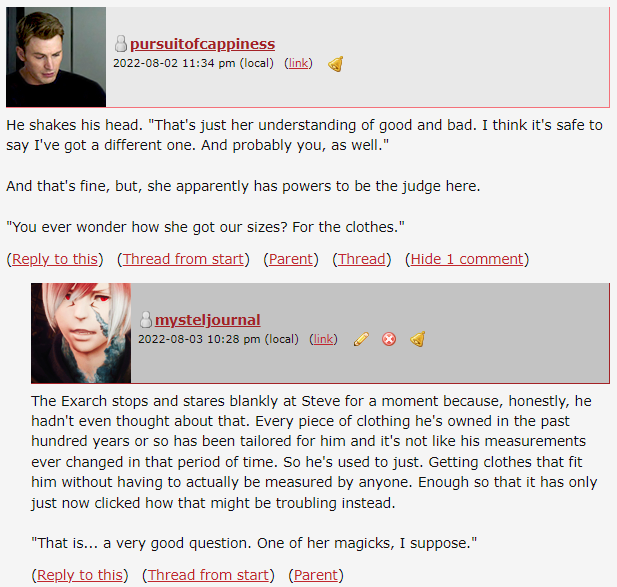
Task: Click the user icon beside pursuitofcappiness
Action: (121, 44)
